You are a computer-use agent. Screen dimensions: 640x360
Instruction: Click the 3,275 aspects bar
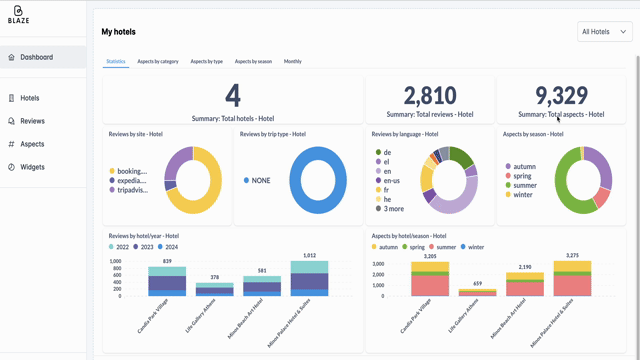click(x=572, y=278)
